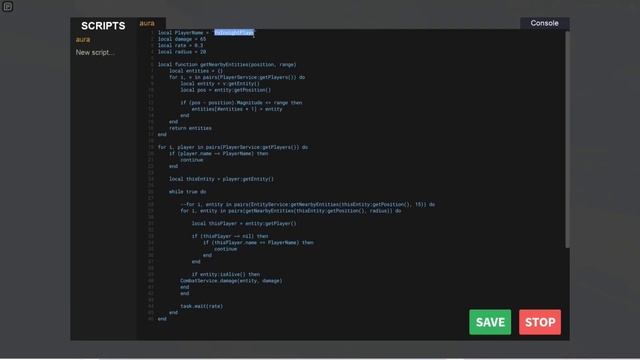The height and width of the screenshot is (360, 640).
Task: Click the code editor vertical scrollbar
Action: [567, 139]
